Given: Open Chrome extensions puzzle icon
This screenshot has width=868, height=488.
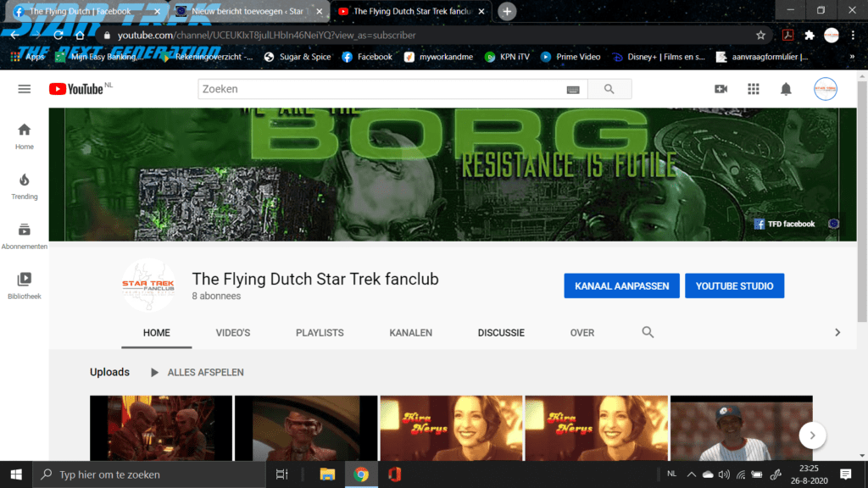Looking at the screenshot, I should [810, 36].
